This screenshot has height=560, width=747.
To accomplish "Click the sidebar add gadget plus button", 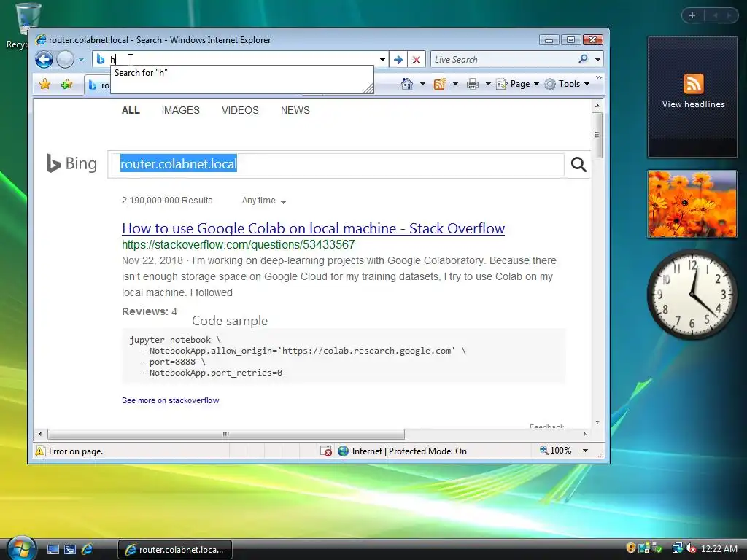I will 692,15.
